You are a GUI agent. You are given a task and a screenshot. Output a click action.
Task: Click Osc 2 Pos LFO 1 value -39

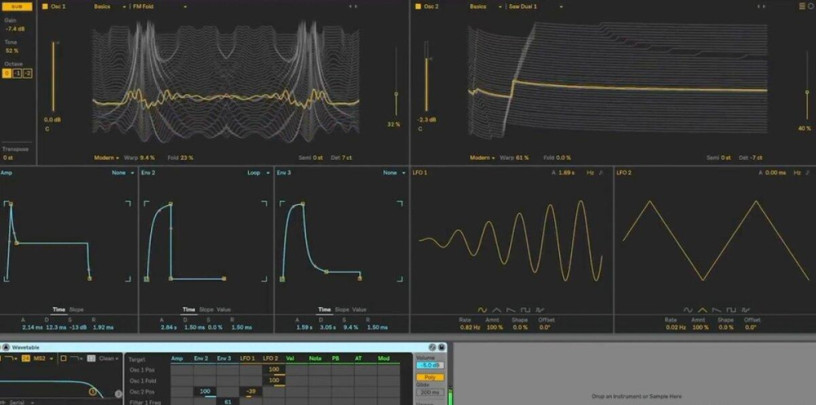click(x=250, y=392)
